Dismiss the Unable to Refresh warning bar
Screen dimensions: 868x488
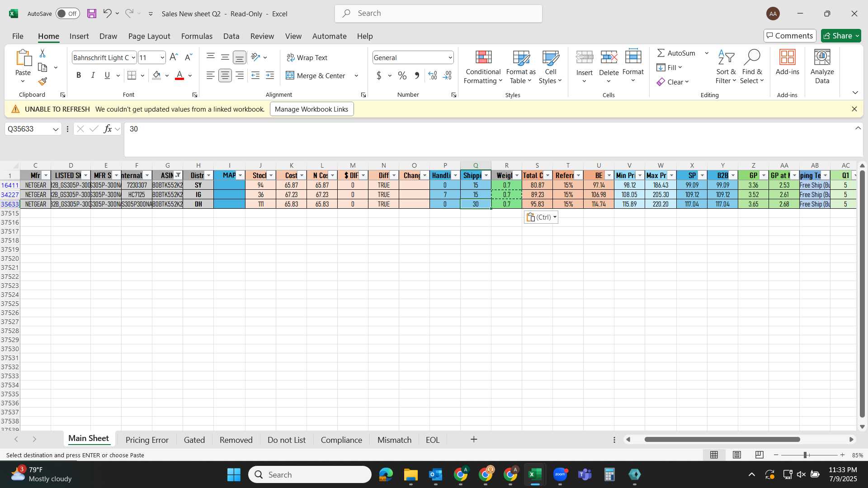(x=854, y=109)
